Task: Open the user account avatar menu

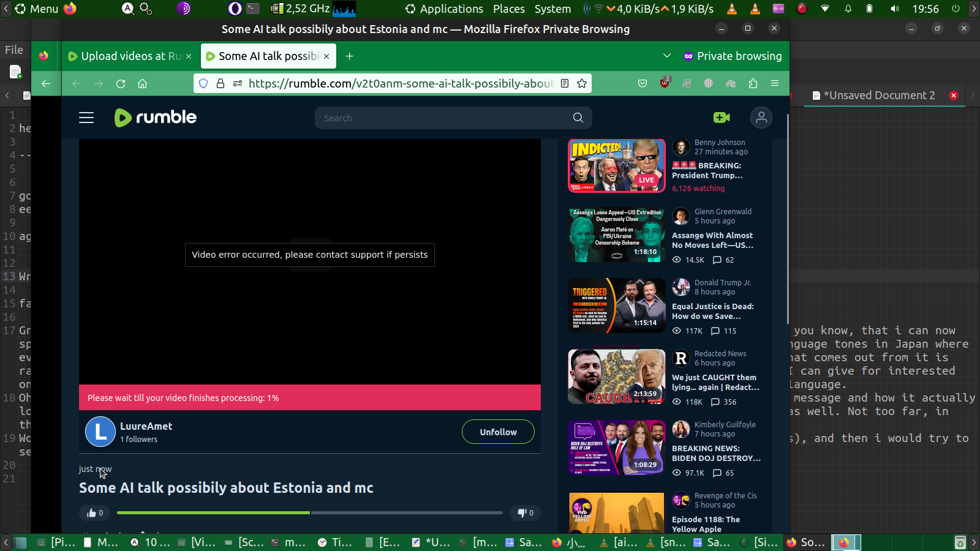Action: (x=761, y=118)
